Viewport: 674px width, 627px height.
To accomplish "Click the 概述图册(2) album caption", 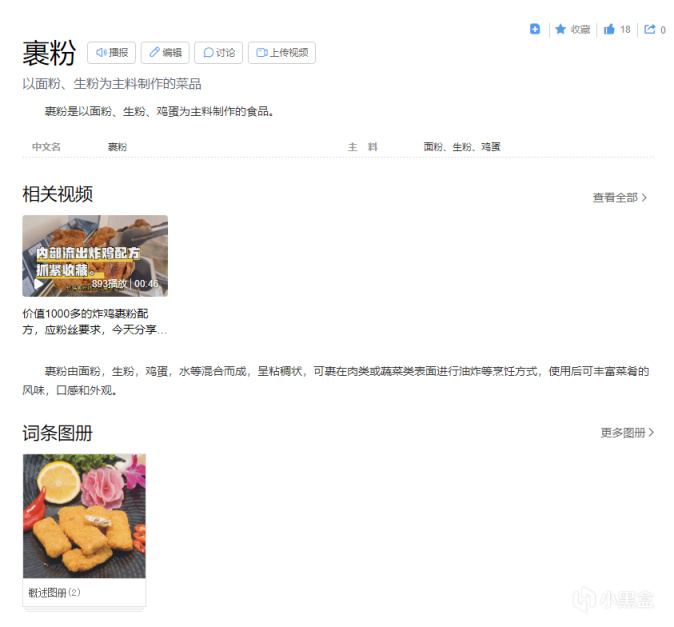I will (54, 593).
